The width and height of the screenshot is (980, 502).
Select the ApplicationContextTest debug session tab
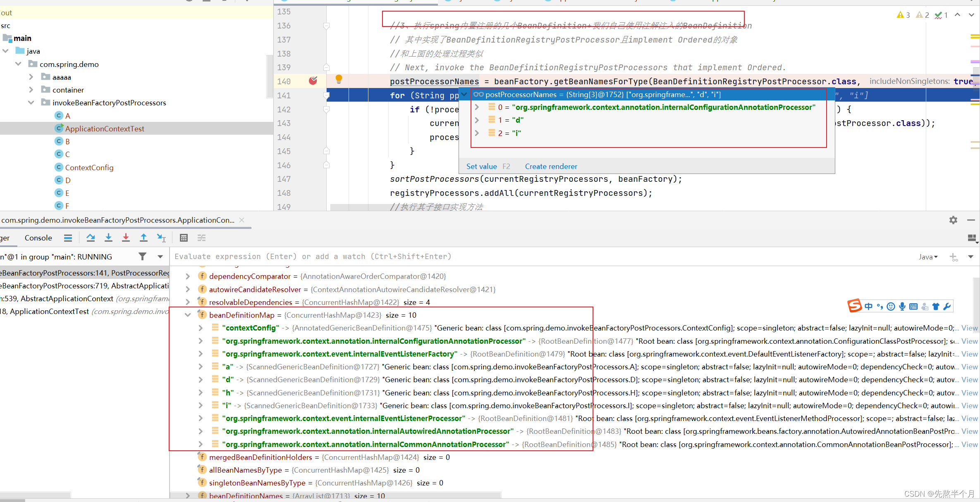pyautogui.click(x=118, y=220)
